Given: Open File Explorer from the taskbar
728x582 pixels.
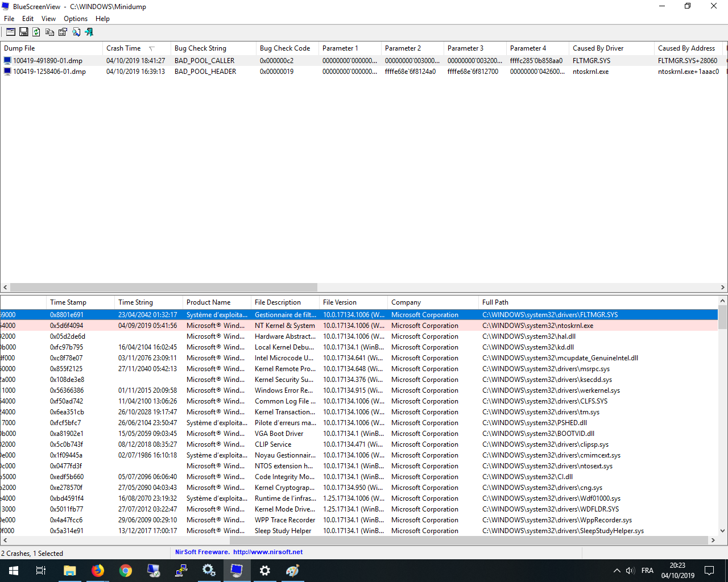Looking at the screenshot, I should point(69,571).
